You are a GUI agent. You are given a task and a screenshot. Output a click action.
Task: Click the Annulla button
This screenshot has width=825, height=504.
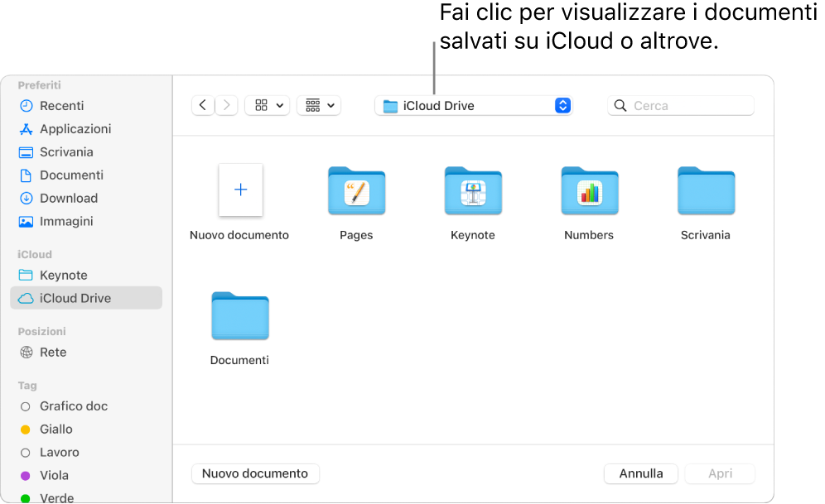(x=641, y=473)
